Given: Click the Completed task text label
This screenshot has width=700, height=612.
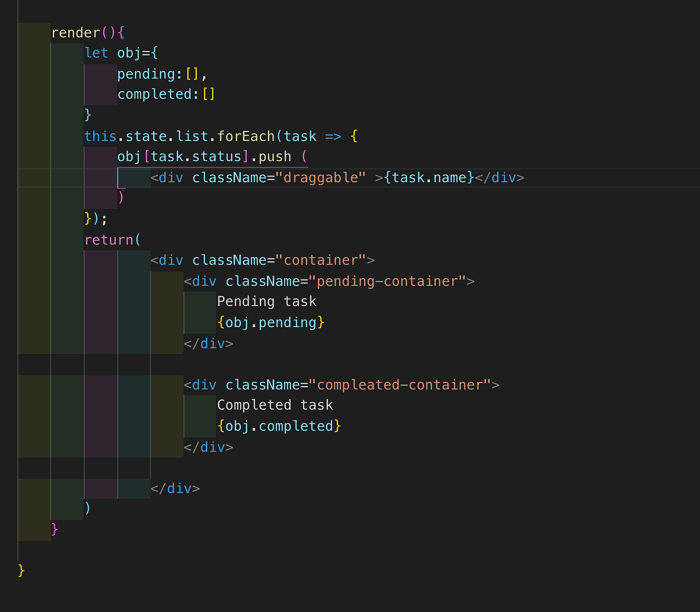Looking at the screenshot, I should coord(274,405).
